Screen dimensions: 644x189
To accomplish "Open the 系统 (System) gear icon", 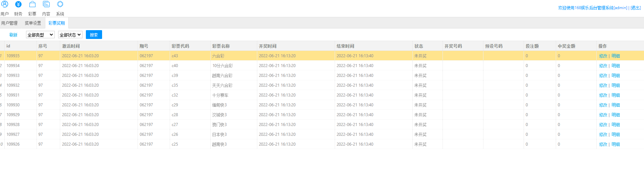I will click(x=60, y=5).
